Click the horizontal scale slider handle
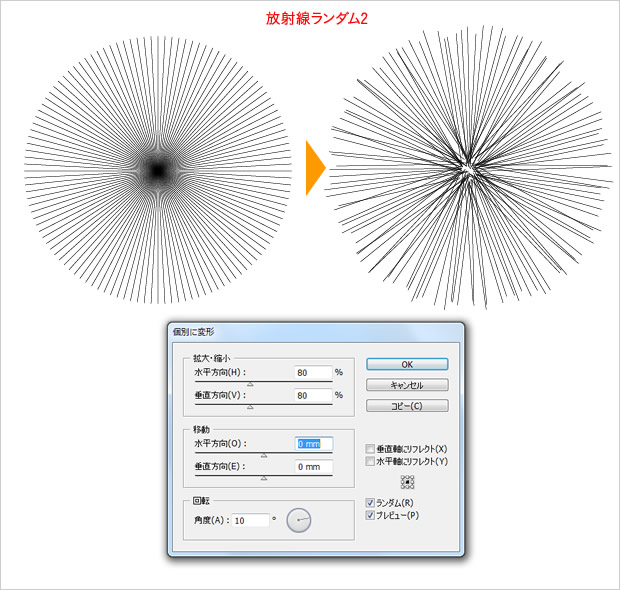 pyautogui.click(x=250, y=384)
